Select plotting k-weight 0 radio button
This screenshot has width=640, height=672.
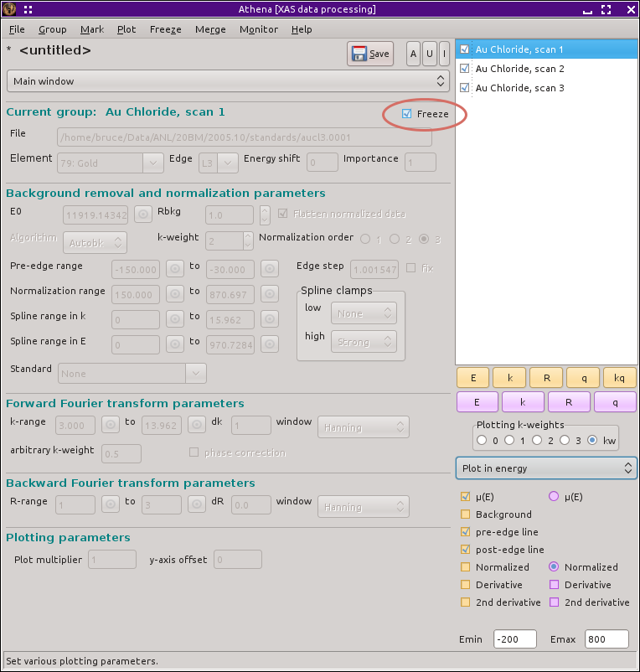pyautogui.click(x=482, y=440)
